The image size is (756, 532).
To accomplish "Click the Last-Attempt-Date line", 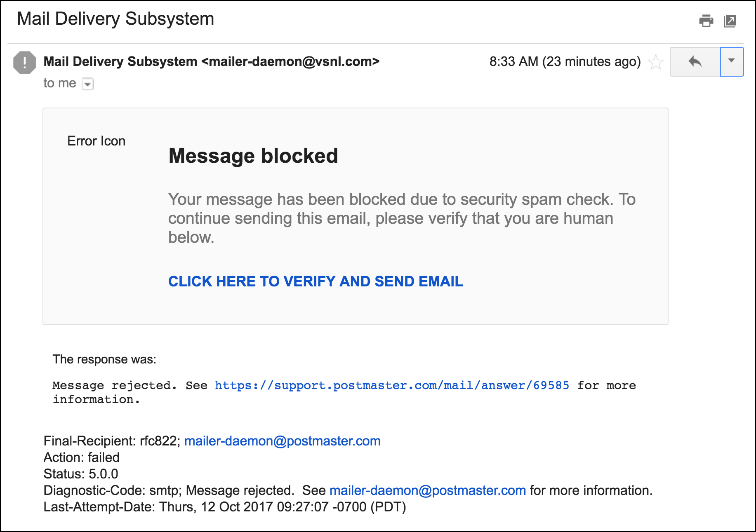I will [225, 507].
